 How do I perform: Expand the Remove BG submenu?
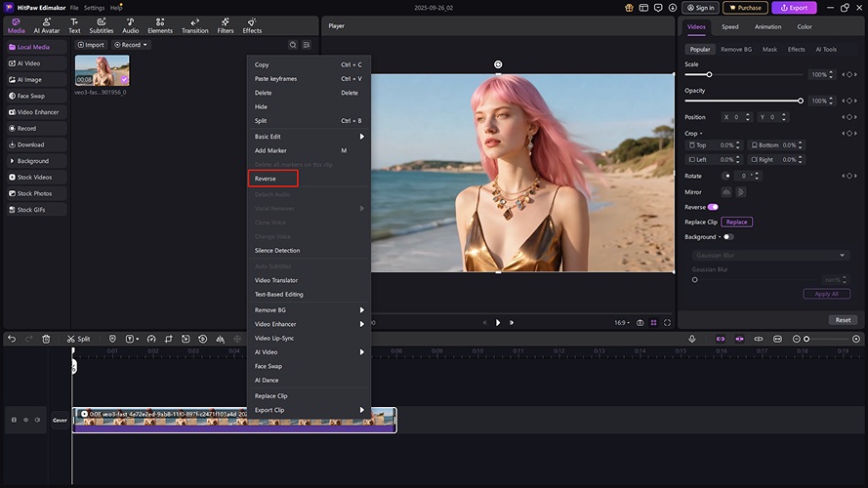(309, 310)
